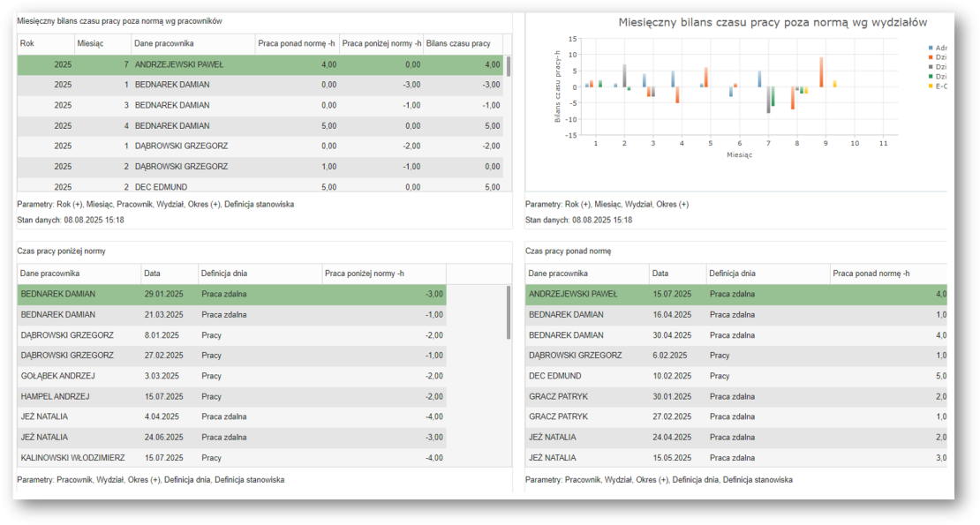The width and height of the screenshot is (980, 525).
Task: Click the blue legend swatch in the chart
Action: click(931, 48)
